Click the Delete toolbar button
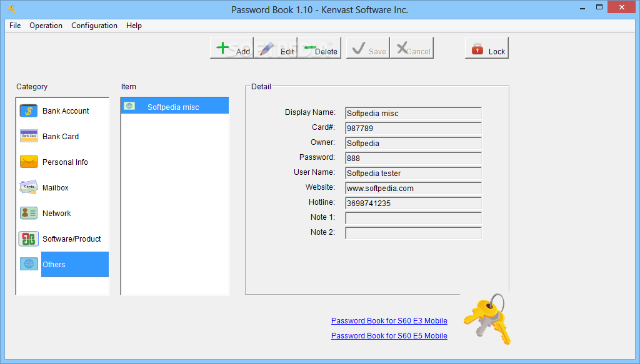This screenshot has height=364, width=640. click(x=319, y=47)
